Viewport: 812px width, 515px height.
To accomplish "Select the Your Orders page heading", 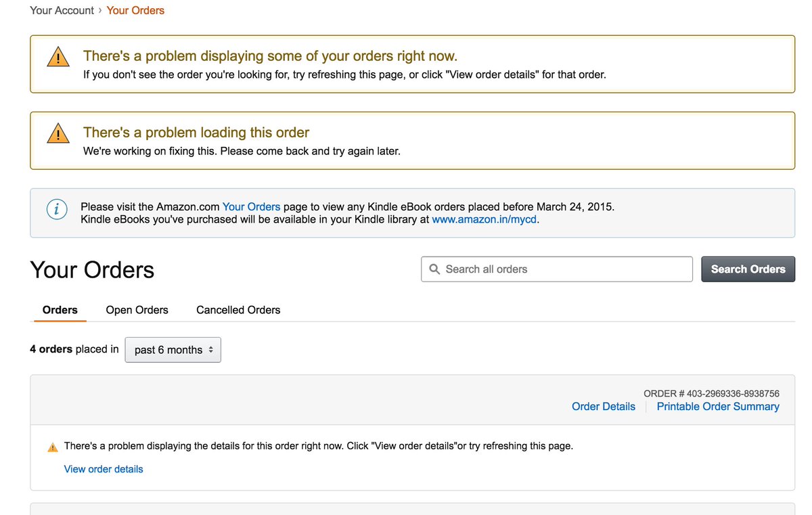I will click(93, 270).
